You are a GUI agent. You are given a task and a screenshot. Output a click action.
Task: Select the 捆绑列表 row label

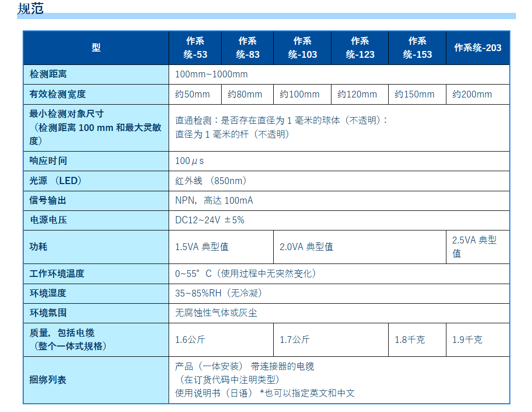click(x=48, y=380)
